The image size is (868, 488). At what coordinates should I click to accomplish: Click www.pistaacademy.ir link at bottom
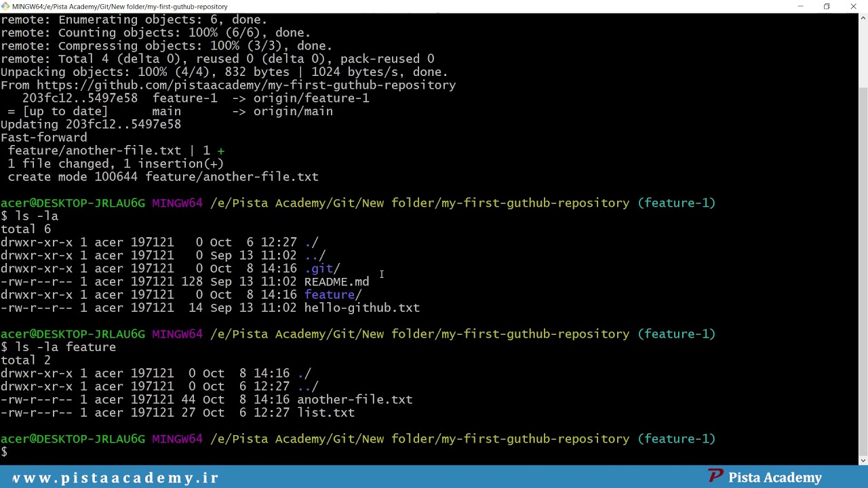coord(115,478)
